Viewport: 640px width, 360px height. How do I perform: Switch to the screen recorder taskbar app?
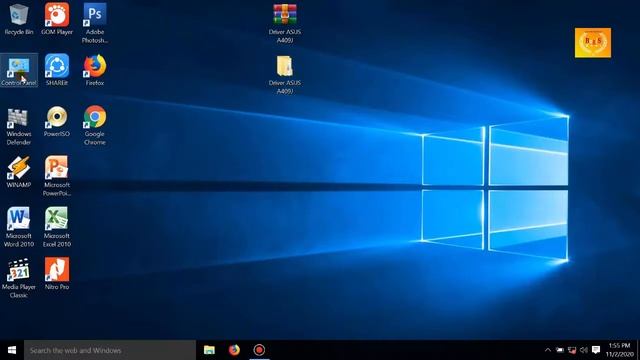[x=259, y=350]
